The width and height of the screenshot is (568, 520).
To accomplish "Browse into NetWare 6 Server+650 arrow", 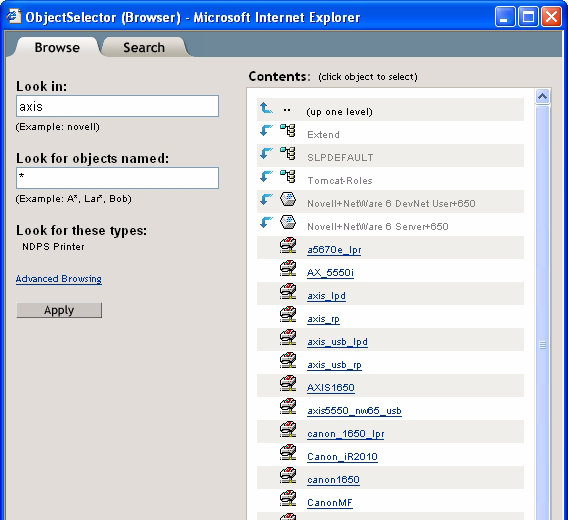I will (266, 222).
